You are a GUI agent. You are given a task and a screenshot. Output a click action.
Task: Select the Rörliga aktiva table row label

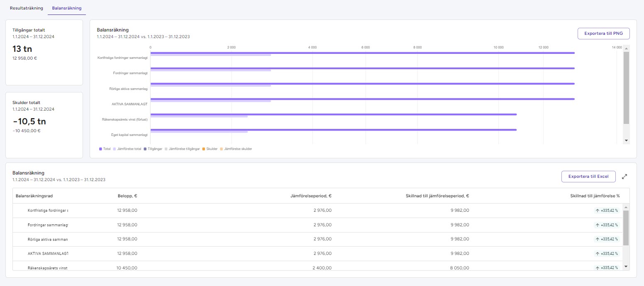pyautogui.click(x=48, y=239)
